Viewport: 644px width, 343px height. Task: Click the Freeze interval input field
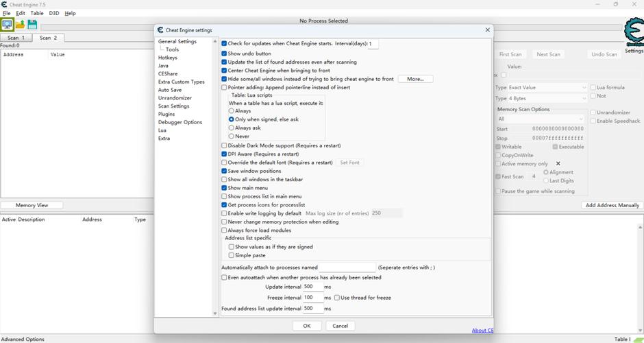tap(312, 298)
